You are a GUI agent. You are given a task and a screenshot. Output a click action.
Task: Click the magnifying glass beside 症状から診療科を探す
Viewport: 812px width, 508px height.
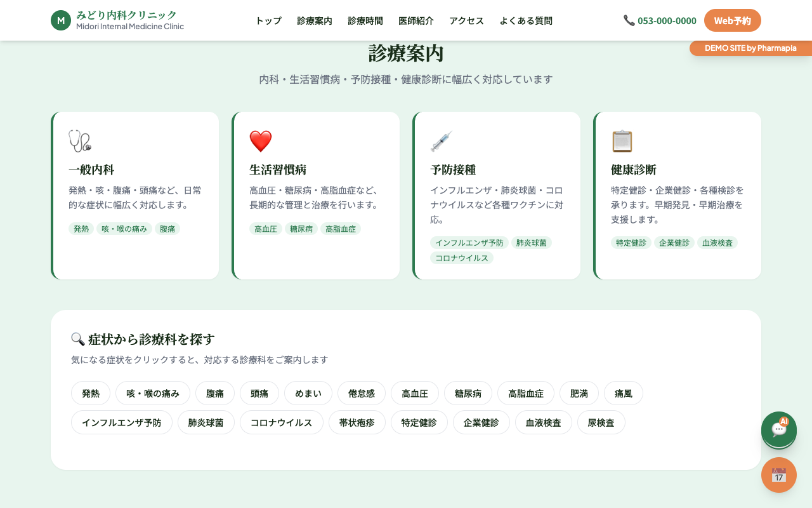77,338
